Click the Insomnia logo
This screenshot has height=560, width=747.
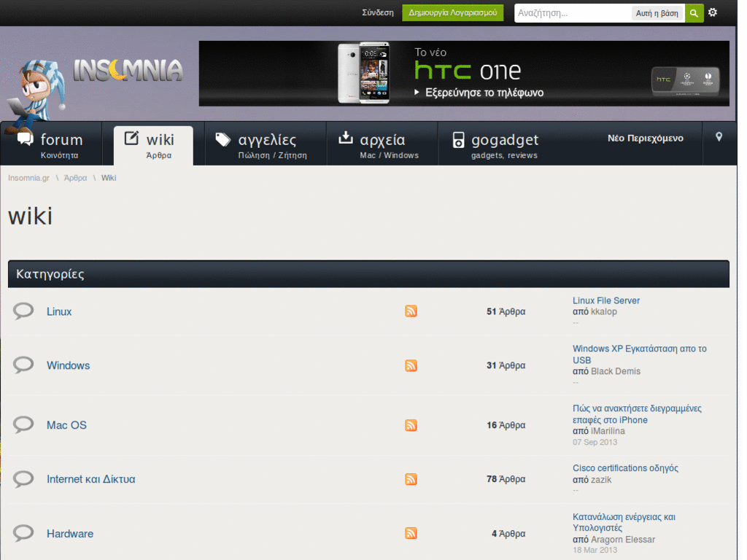tap(128, 71)
